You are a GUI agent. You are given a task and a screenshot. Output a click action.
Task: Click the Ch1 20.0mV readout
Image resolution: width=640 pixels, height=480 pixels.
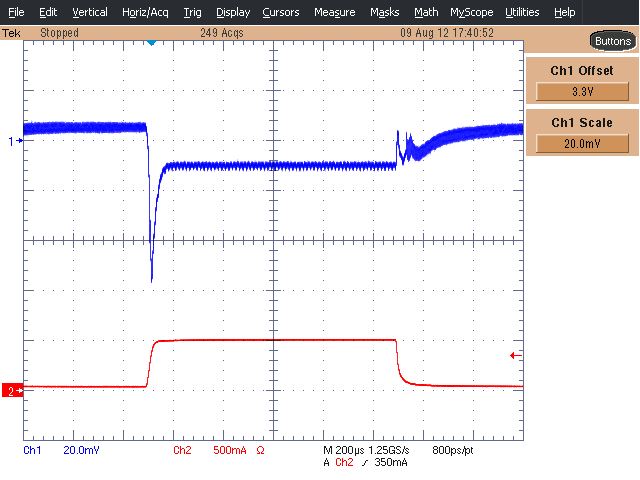[61, 450]
